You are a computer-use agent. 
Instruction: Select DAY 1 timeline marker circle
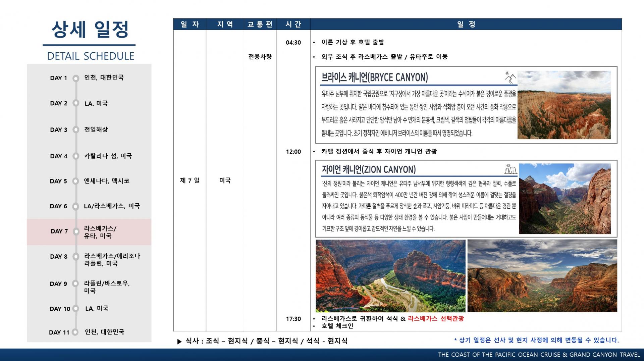pos(76,78)
